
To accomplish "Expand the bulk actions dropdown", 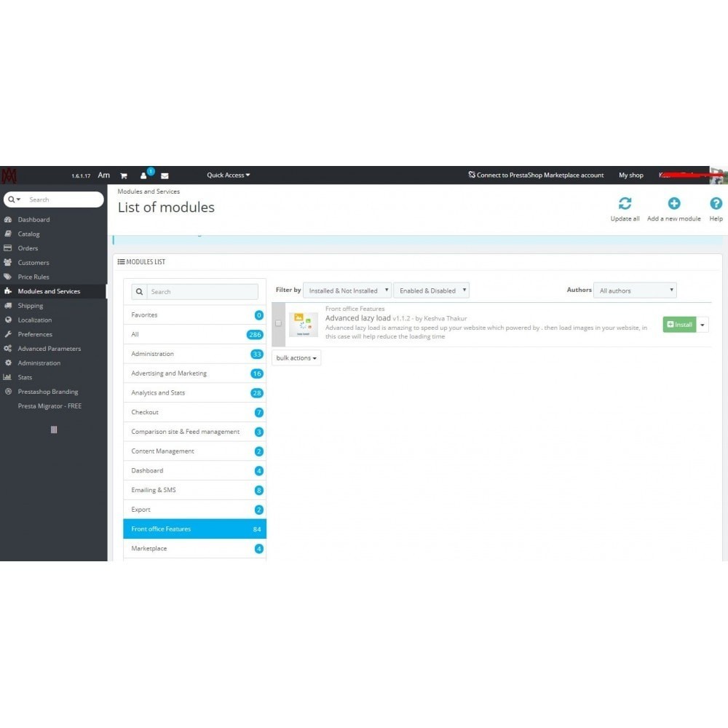I will 296,358.
